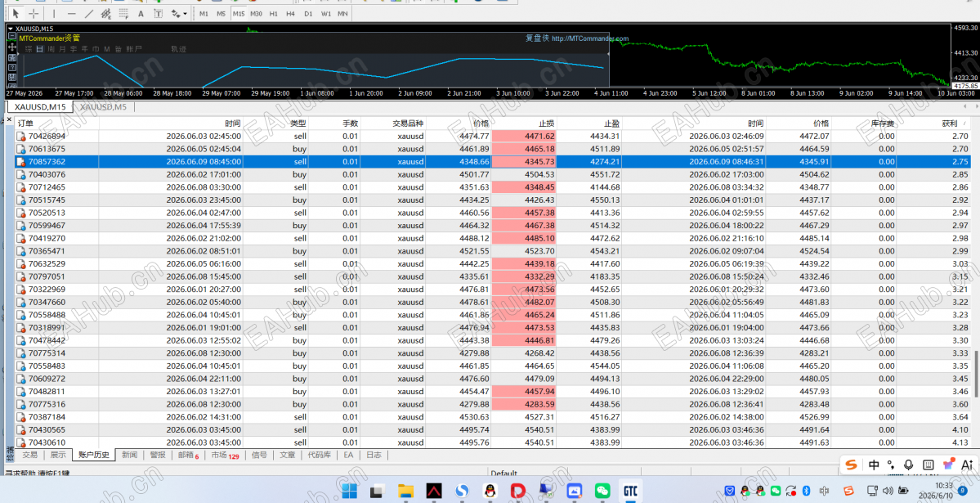Switch chart to MN timeframe

pyautogui.click(x=342, y=13)
